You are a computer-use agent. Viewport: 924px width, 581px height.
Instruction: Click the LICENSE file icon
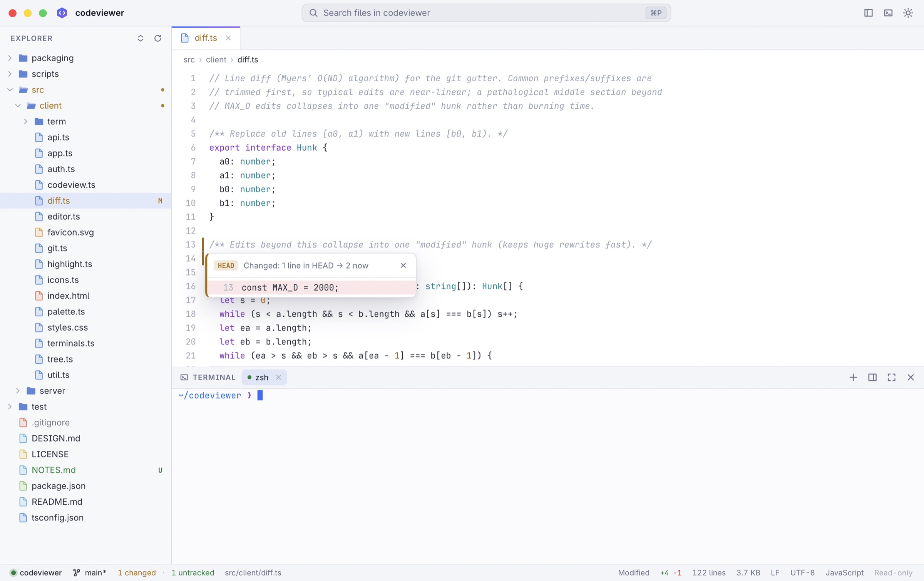tap(23, 454)
